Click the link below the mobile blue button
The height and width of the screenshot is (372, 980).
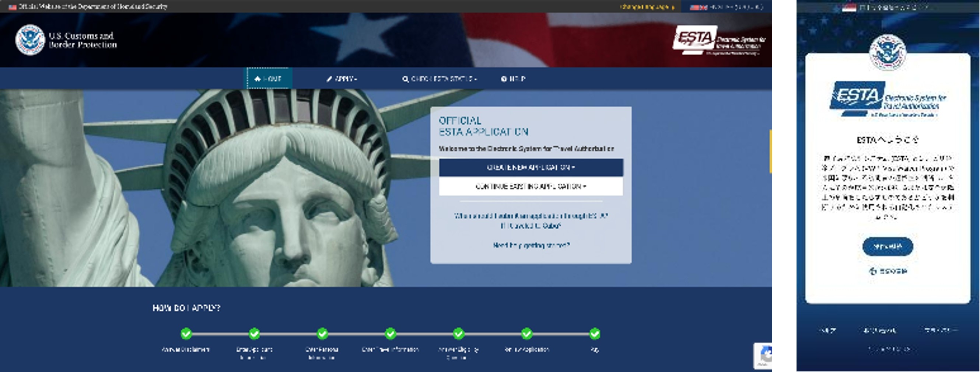pos(888,271)
